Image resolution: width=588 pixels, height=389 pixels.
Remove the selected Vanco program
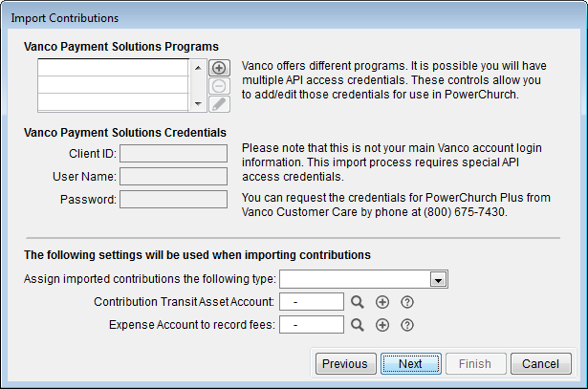[x=219, y=85]
